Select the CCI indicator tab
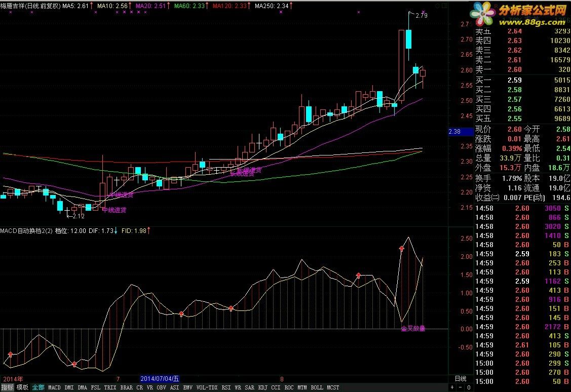Screen dimensions: 571x392 [x=276, y=387]
